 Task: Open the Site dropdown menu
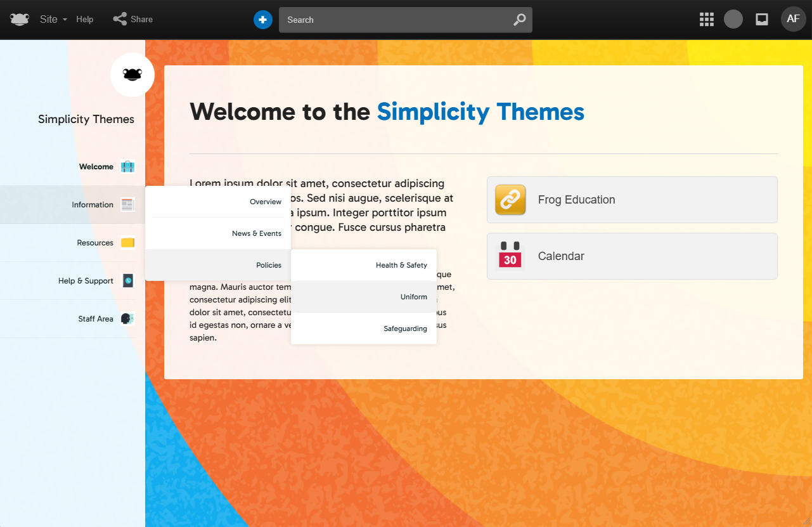[53, 20]
